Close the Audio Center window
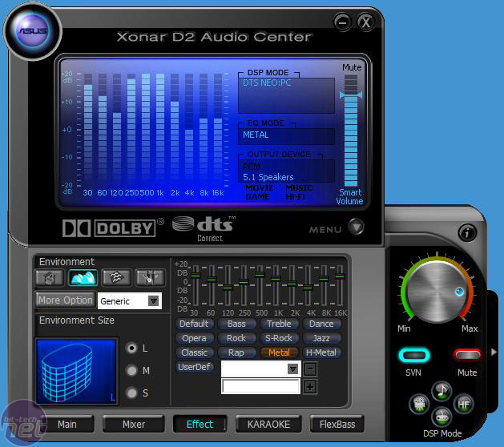504x447 pixels. click(x=365, y=22)
